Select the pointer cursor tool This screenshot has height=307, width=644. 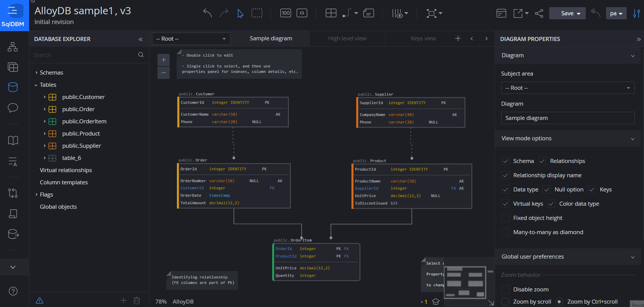coord(240,13)
